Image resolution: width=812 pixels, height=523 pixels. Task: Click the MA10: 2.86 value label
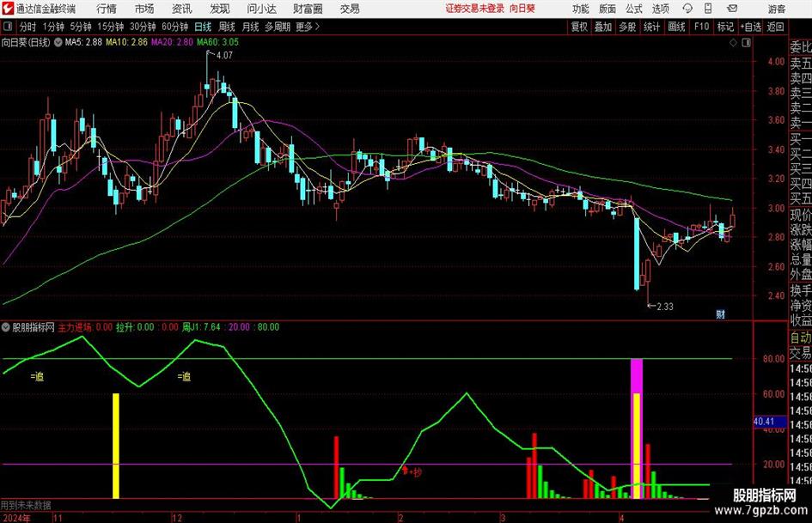pos(126,42)
